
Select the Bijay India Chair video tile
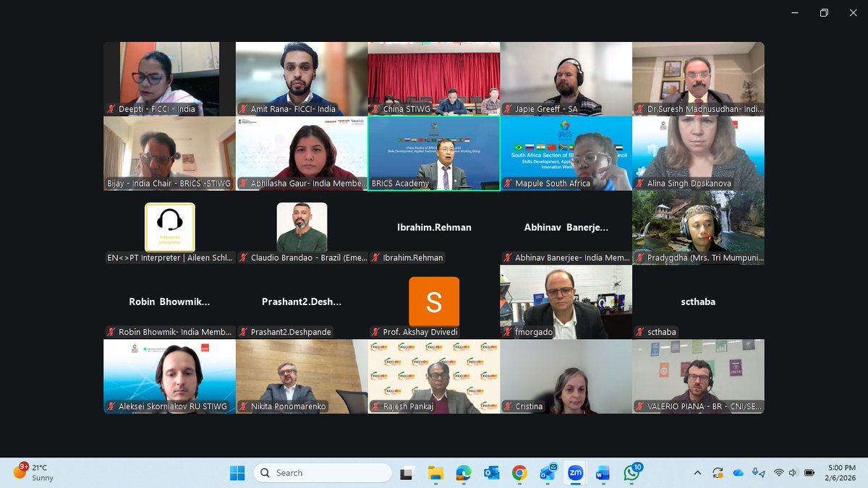point(169,153)
